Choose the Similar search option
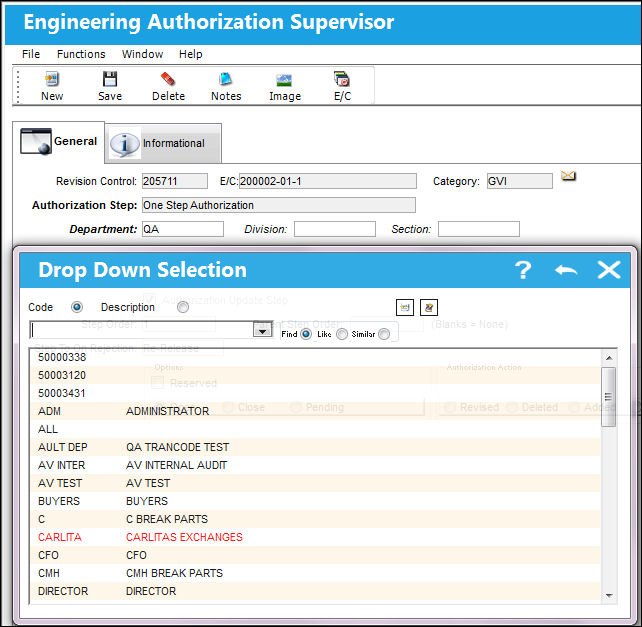 384,334
